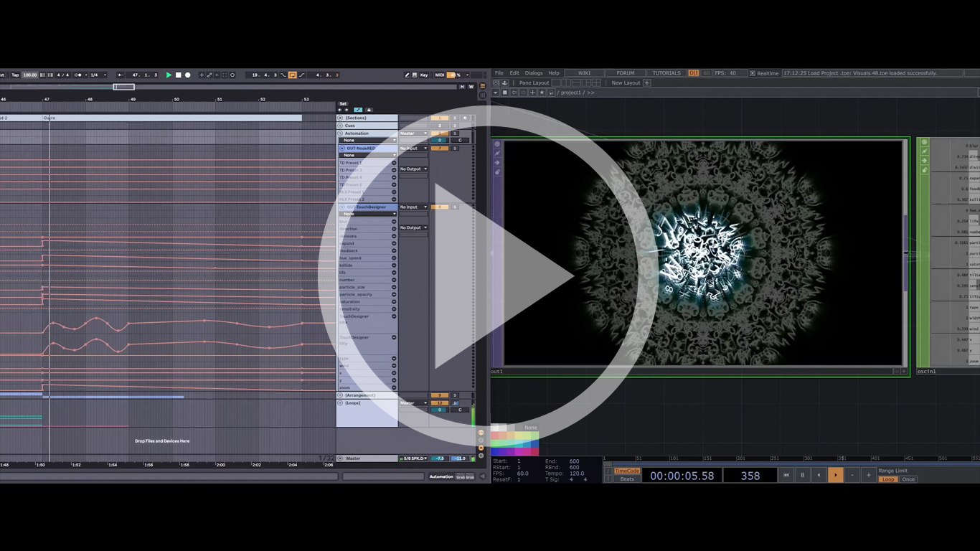Open the TouchDesigner Help menu

point(554,73)
